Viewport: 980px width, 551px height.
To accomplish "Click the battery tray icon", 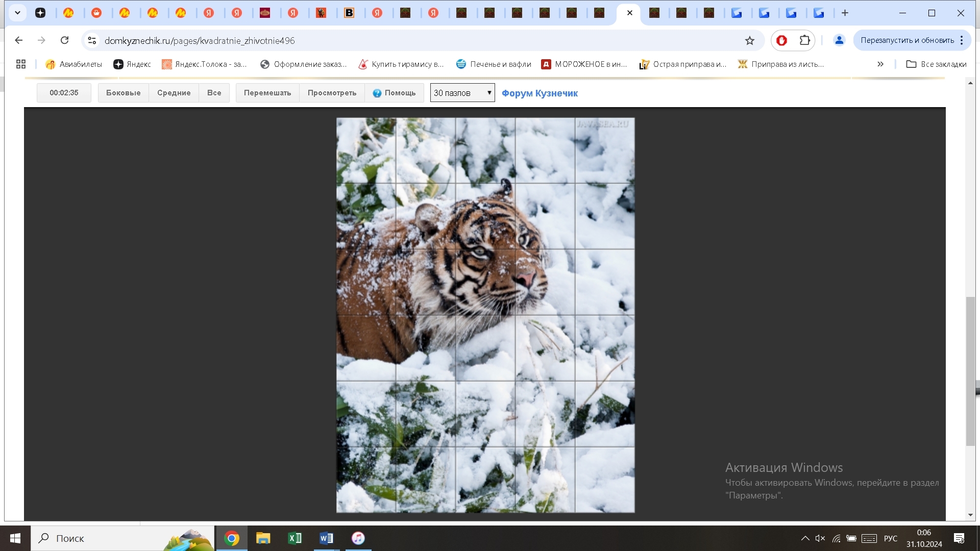I will pyautogui.click(x=851, y=538).
